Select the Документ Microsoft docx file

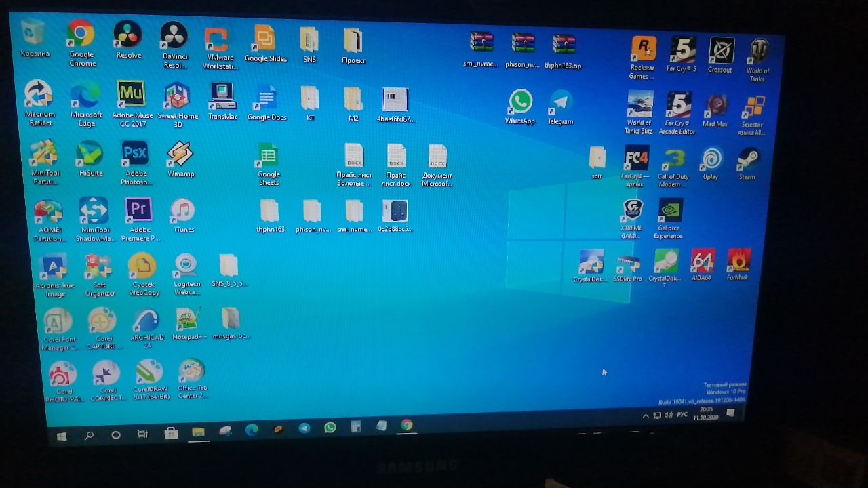[437, 166]
